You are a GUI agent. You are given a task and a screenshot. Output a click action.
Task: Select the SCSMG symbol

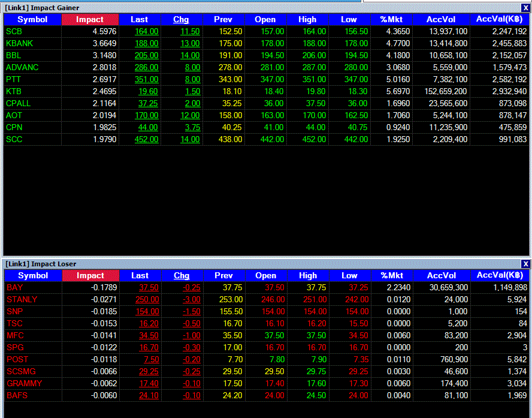21,371
